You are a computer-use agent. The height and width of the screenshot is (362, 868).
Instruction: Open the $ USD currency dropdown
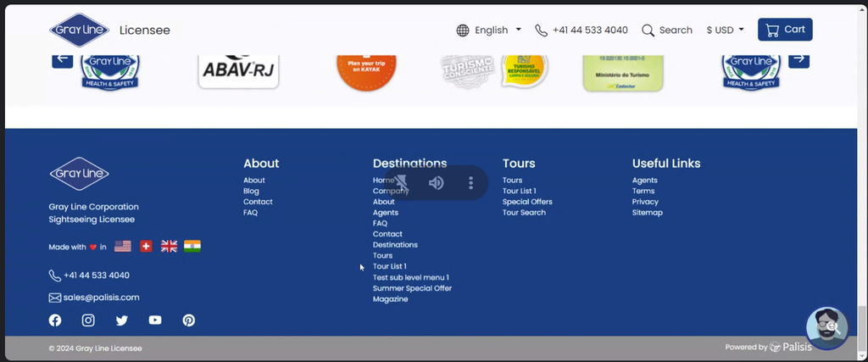726,31
